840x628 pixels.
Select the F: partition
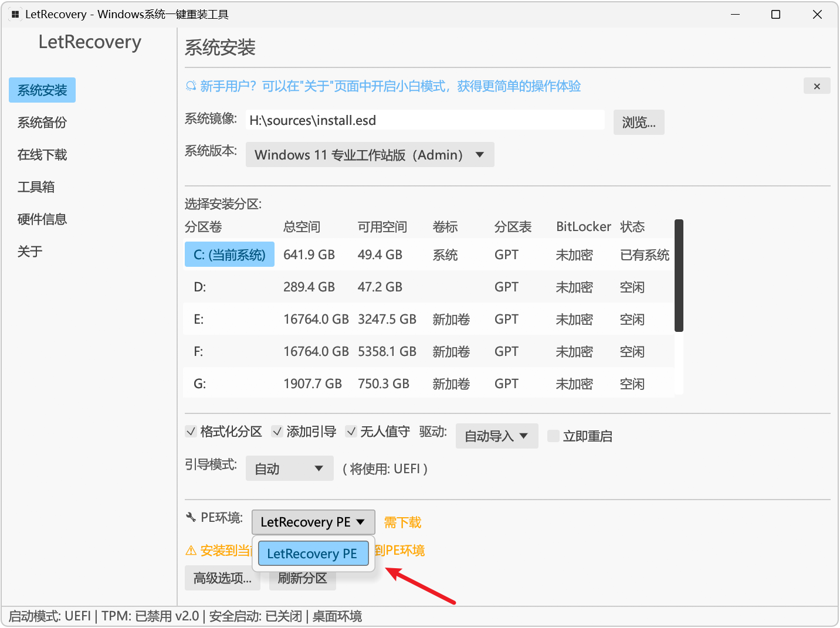point(198,351)
